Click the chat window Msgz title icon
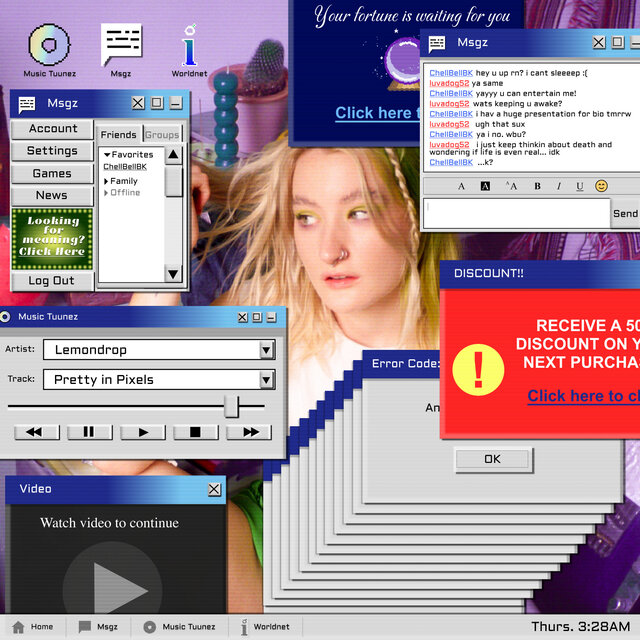This screenshot has height=640, width=640. point(437,44)
